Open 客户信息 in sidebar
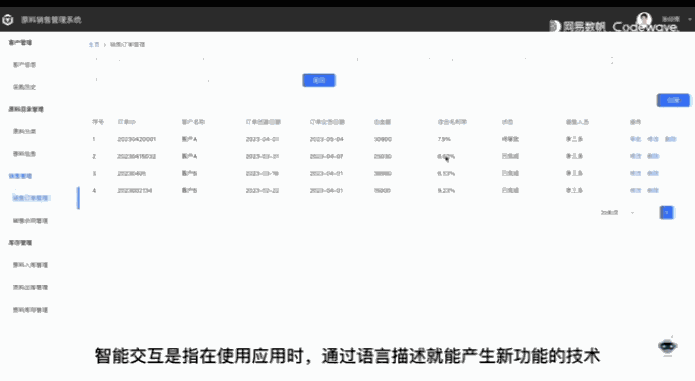 point(24,65)
